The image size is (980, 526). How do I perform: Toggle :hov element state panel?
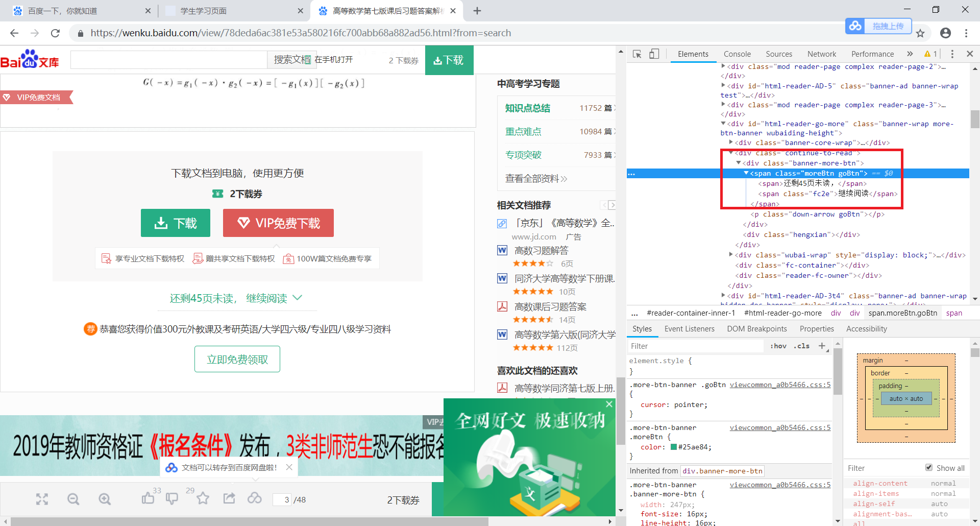click(778, 346)
